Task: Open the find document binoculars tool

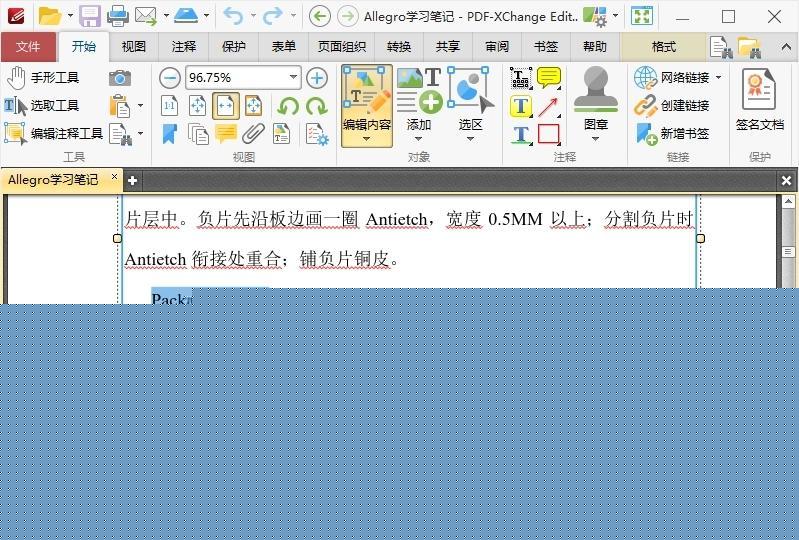Action: 121,134
